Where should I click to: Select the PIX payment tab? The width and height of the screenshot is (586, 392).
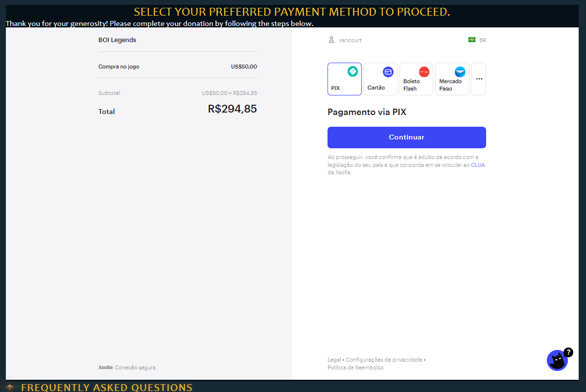345,79
